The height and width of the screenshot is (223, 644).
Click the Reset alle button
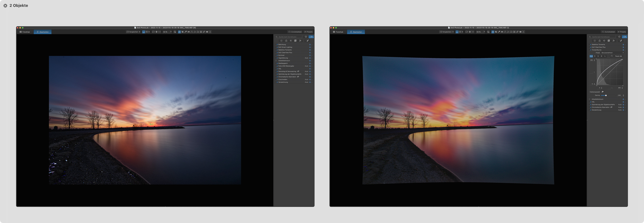click(618, 56)
